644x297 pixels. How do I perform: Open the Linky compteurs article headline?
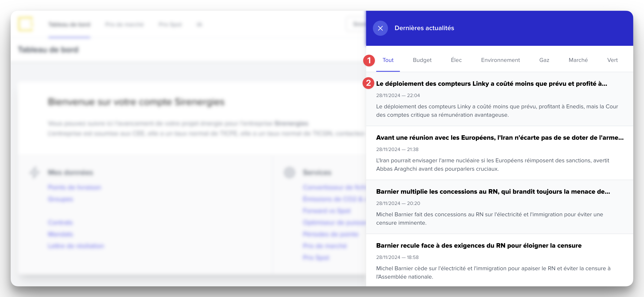tap(491, 84)
